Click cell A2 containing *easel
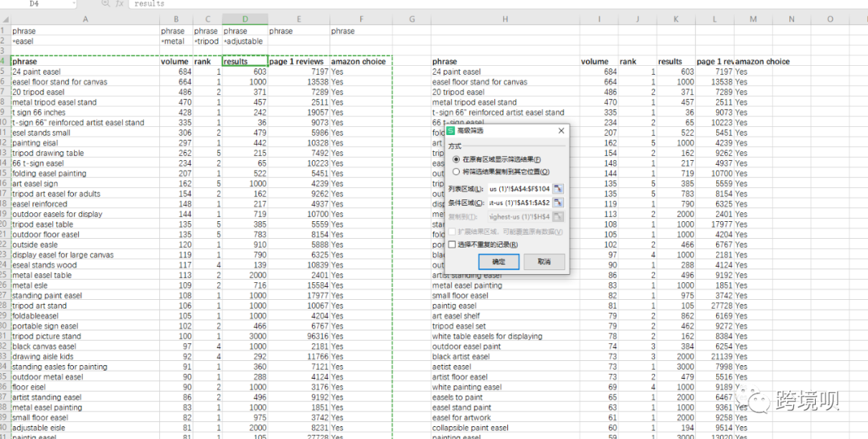 (x=84, y=41)
